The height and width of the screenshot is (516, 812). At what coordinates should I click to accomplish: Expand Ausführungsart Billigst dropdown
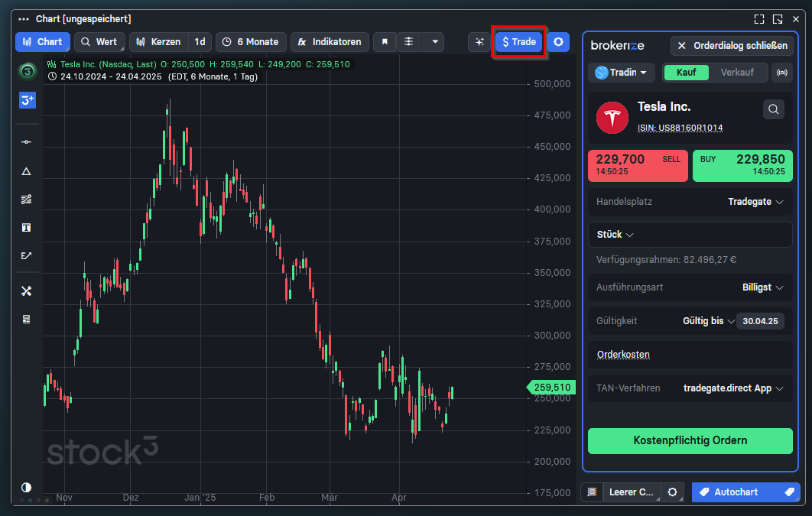coord(762,287)
